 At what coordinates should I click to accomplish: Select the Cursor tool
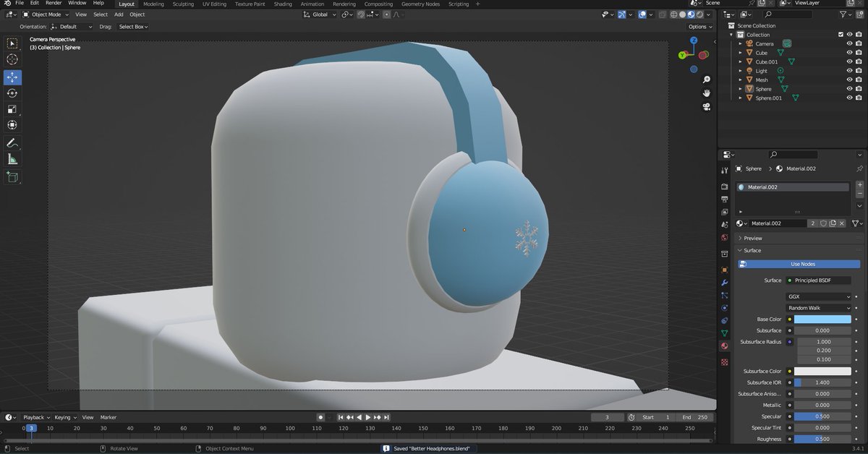[x=12, y=60]
